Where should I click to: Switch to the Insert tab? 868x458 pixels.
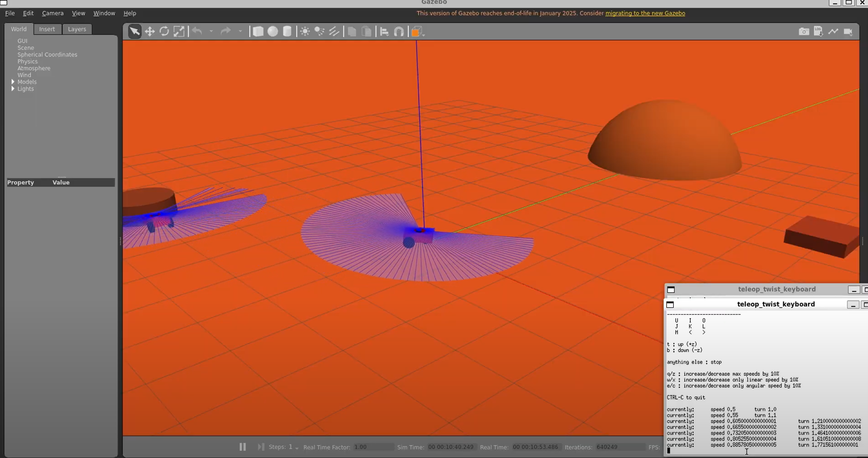tap(47, 29)
